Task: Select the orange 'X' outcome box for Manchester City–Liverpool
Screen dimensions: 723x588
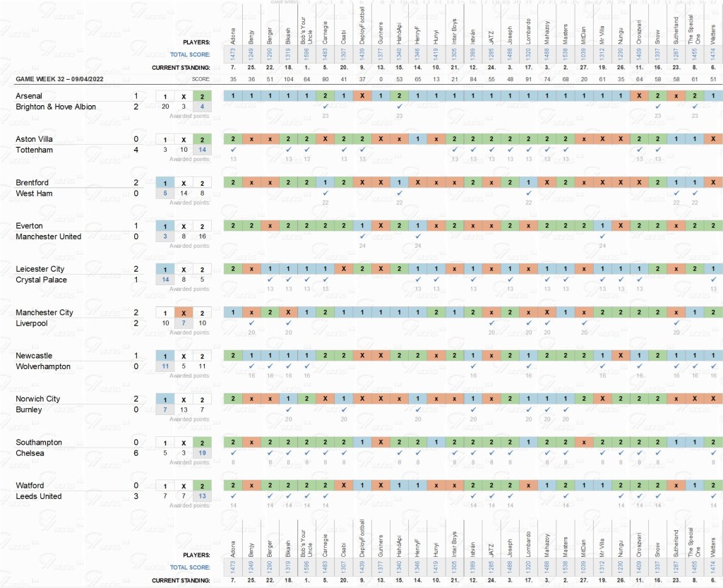Action: [x=184, y=313]
